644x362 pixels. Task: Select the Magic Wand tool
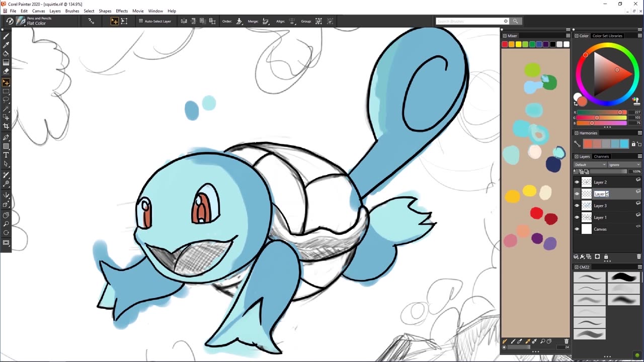point(6,109)
